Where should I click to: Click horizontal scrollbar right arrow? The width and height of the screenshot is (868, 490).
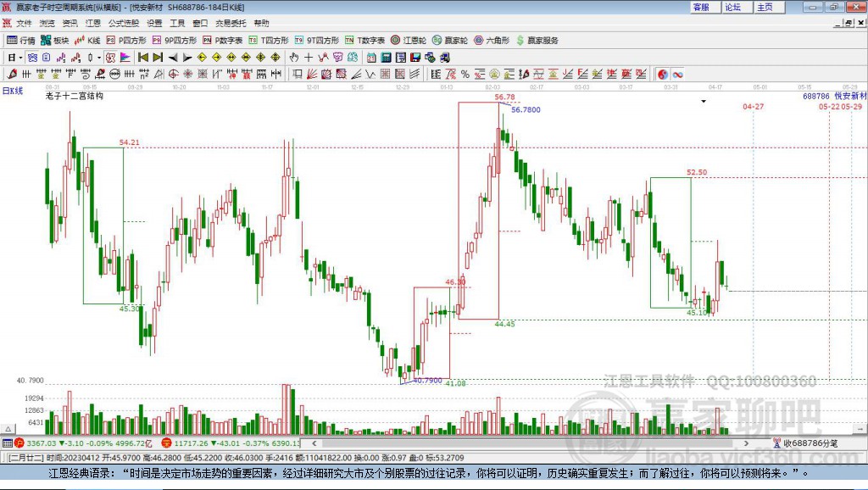point(746,443)
